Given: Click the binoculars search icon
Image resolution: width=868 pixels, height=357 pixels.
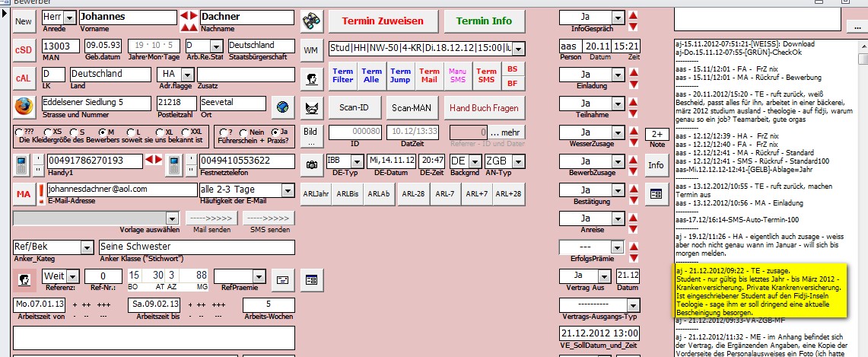Looking at the screenshot, I should [310, 21].
